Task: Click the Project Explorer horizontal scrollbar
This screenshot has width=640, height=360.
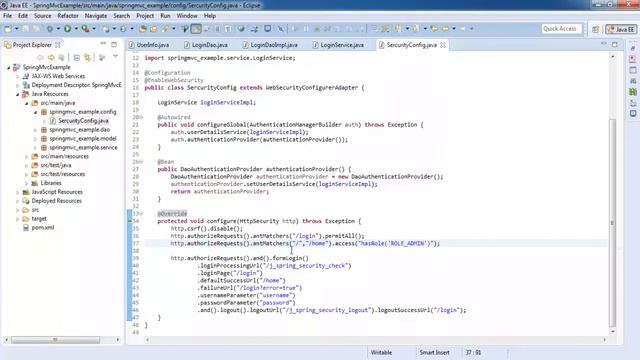Action: (55, 340)
